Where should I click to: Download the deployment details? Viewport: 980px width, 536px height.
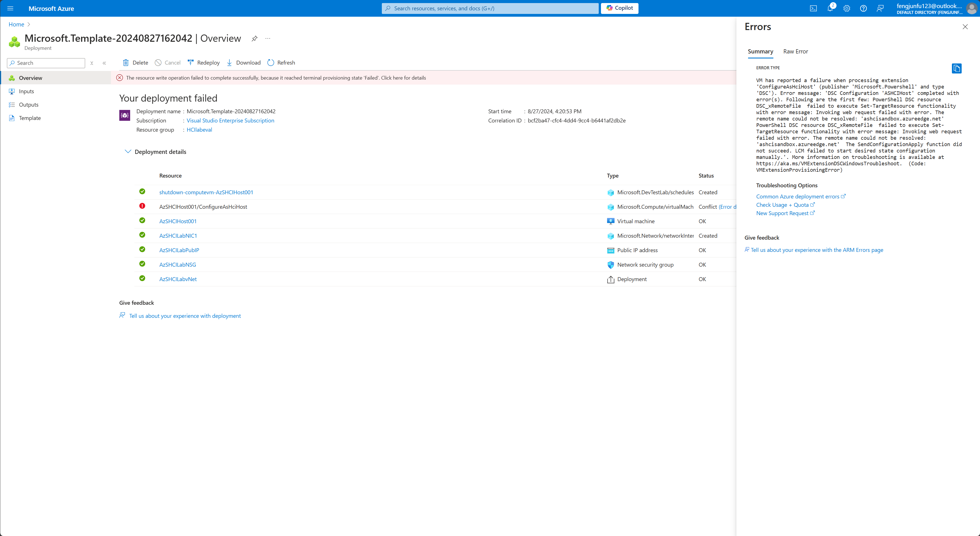(x=244, y=63)
